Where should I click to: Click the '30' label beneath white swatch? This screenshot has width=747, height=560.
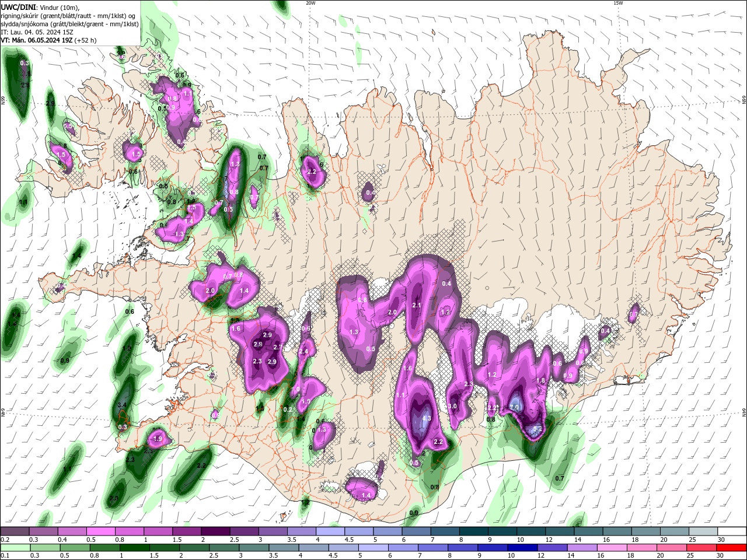point(721,540)
